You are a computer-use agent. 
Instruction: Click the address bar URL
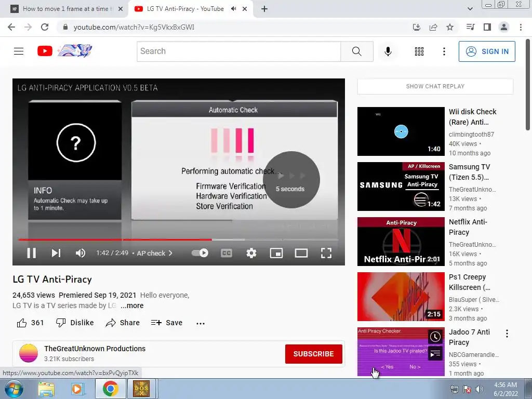coord(134,27)
